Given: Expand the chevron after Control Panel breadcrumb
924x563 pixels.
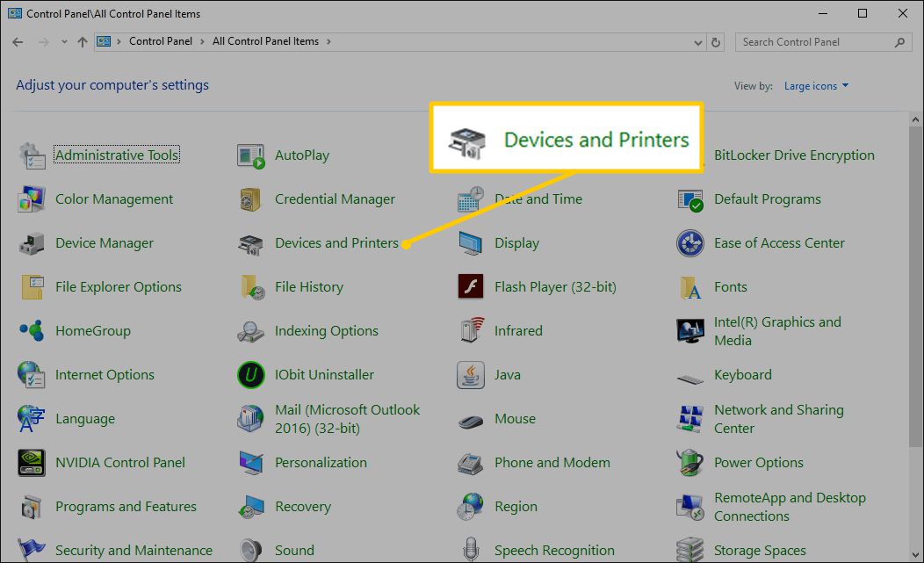Looking at the screenshot, I should tap(202, 41).
